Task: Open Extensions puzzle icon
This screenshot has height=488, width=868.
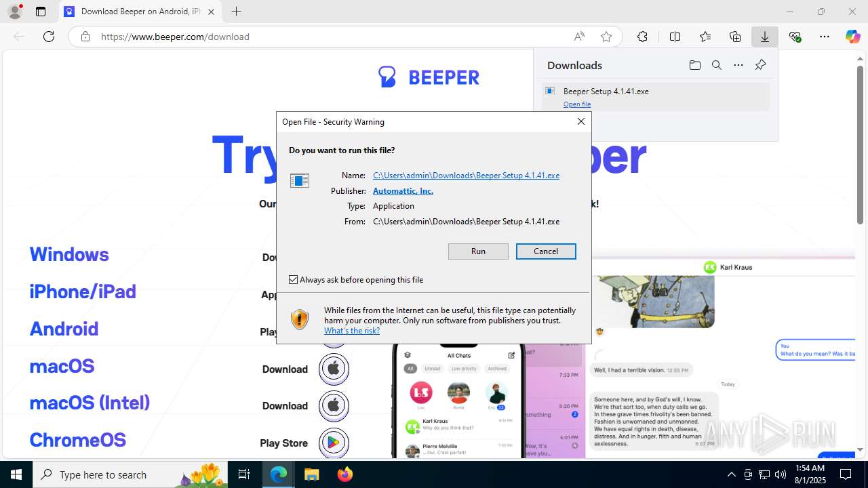Action: pyautogui.click(x=642, y=37)
